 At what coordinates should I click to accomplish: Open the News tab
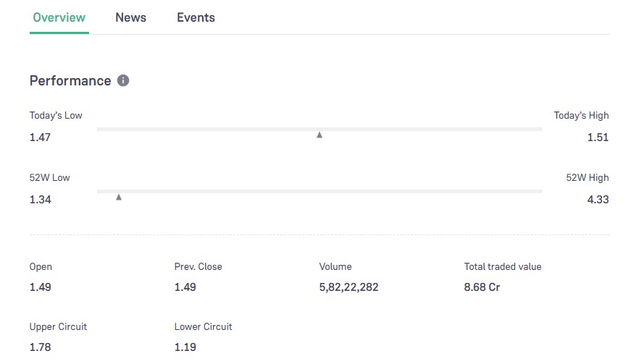tap(130, 17)
